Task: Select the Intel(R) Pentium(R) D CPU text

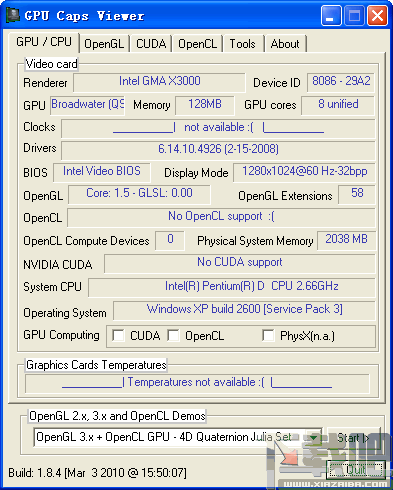Action: (252, 286)
